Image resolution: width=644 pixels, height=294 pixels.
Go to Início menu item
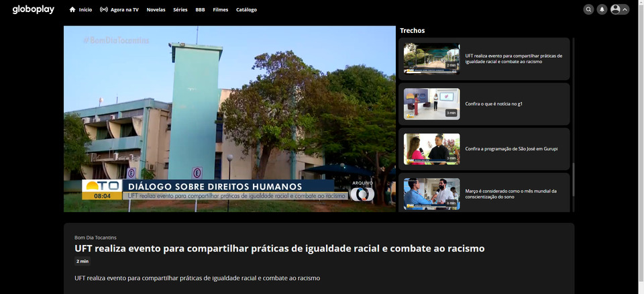pos(85,9)
